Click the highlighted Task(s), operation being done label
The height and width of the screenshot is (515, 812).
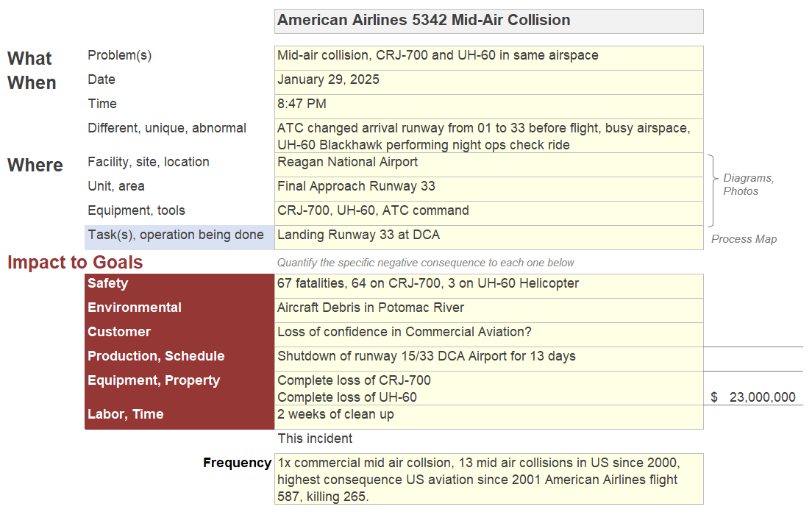[179, 238]
